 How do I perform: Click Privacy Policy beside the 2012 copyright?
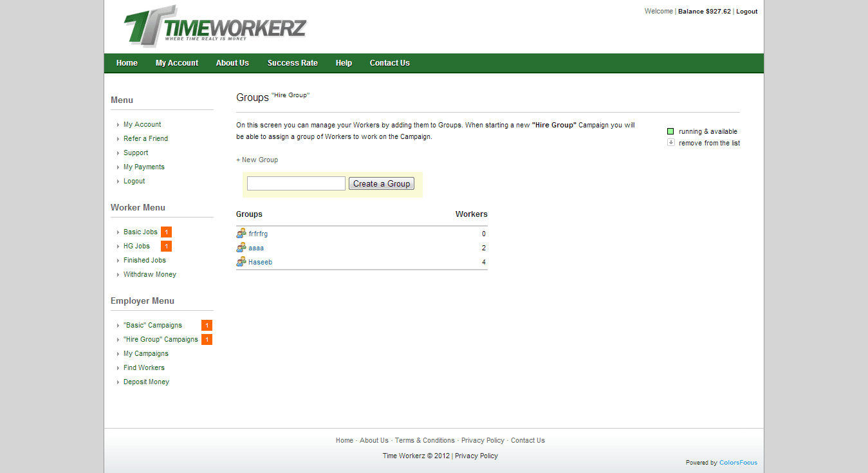click(476, 456)
